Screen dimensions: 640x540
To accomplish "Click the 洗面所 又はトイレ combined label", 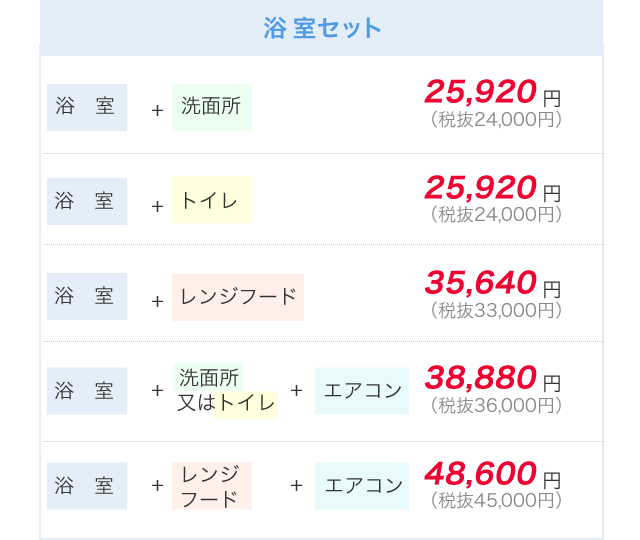I will pos(226,391).
